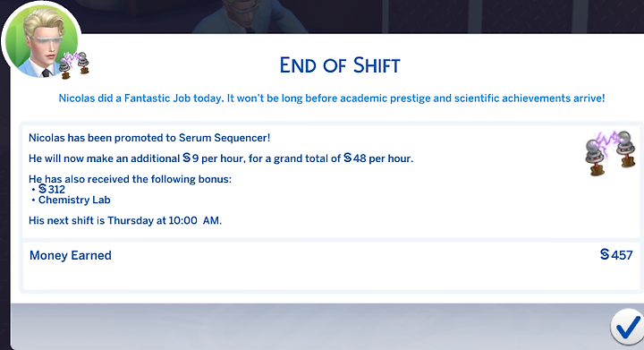Click the End of Shift title
Viewport: 644px width, 350px height.
click(340, 65)
